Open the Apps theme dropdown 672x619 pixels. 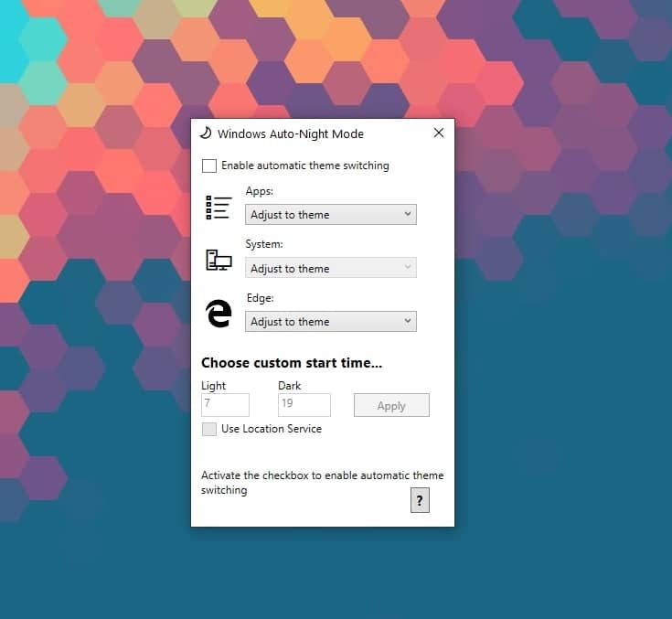330,214
